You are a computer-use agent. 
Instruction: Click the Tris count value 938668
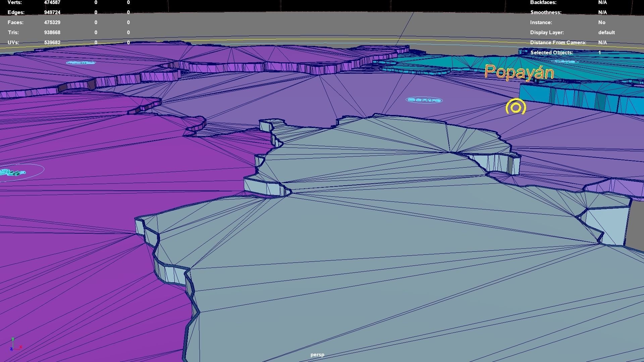pyautogui.click(x=52, y=33)
